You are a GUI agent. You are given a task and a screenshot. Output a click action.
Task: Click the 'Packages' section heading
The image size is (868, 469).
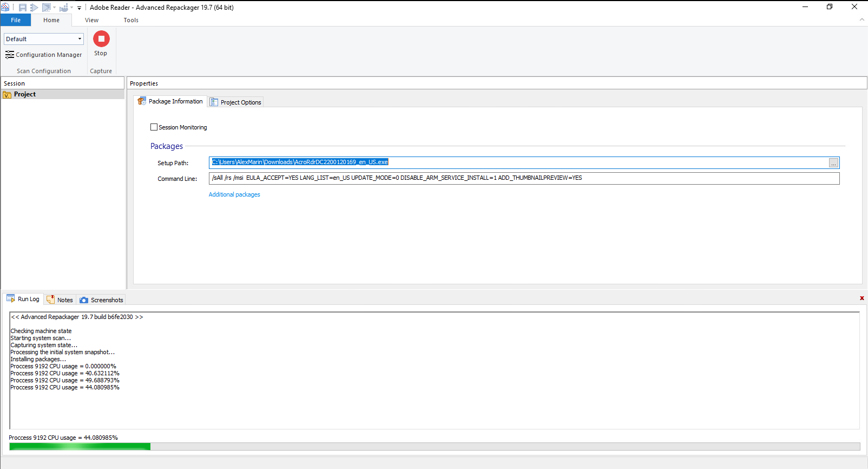pyautogui.click(x=167, y=146)
